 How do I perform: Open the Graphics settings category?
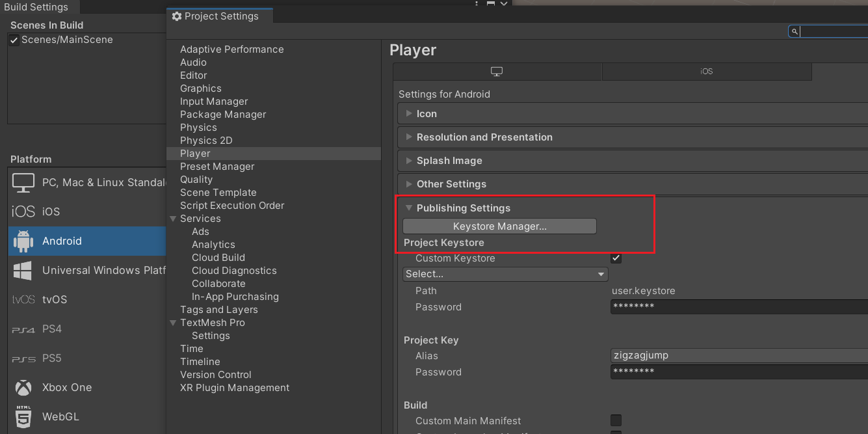coord(200,88)
